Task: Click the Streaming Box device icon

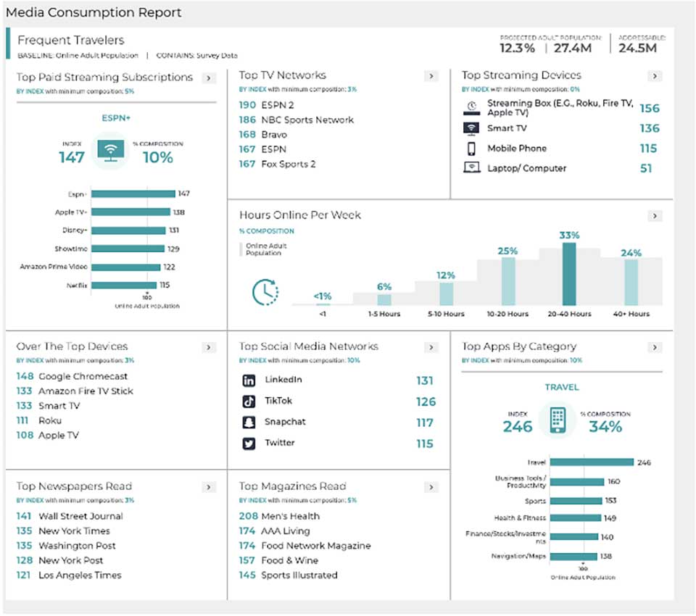Action: coord(471,108)
